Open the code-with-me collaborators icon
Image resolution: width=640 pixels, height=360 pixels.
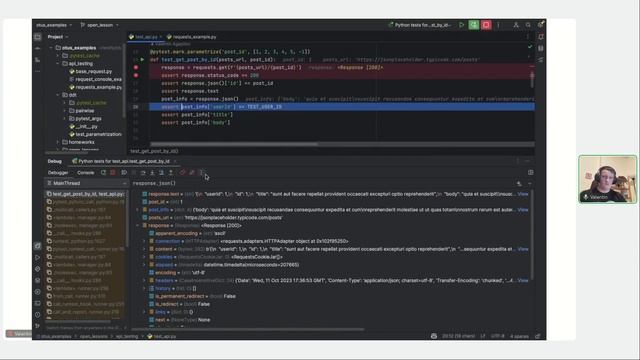(516, 25)
